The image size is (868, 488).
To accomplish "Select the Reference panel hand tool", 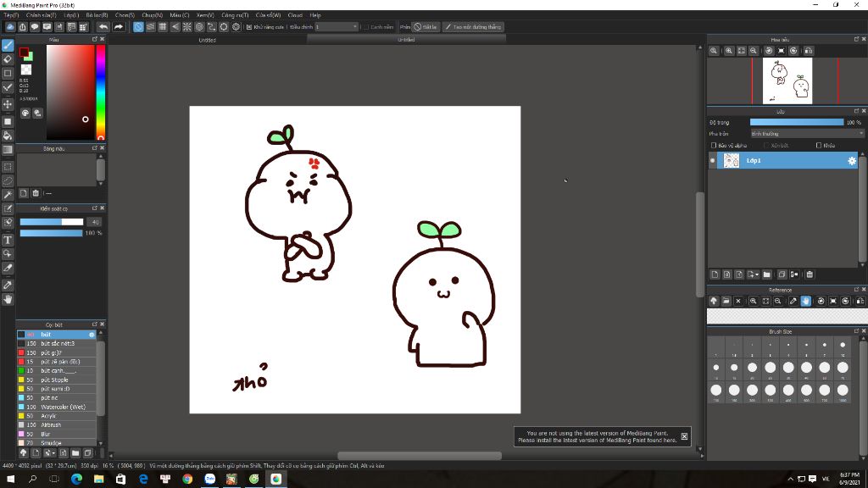I will tap(805, 301).
